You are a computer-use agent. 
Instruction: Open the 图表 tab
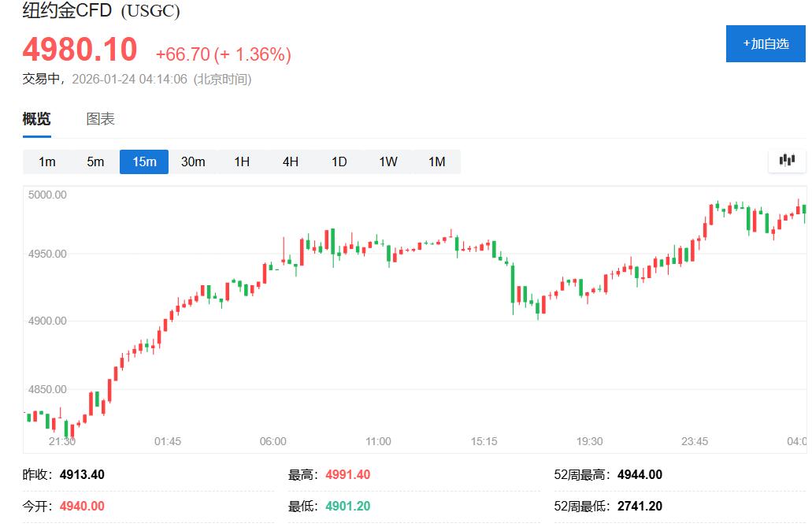[x=100, y=119]
